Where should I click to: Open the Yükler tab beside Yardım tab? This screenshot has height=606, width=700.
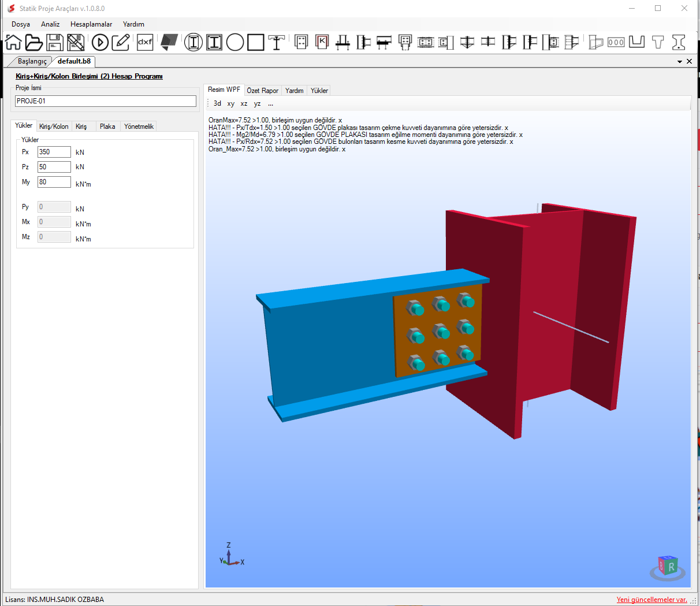(x=319, y=91)
